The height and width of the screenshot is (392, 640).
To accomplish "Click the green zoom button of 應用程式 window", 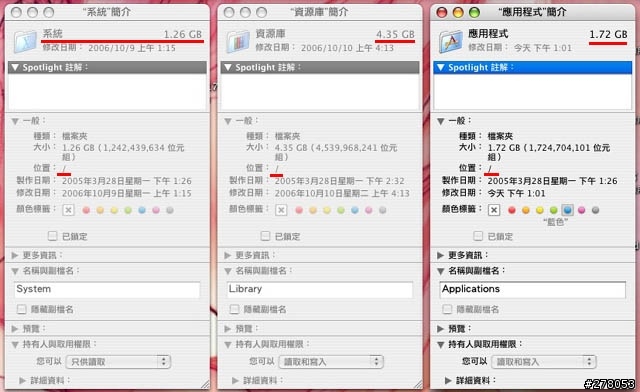I will [x=474, y=13].
